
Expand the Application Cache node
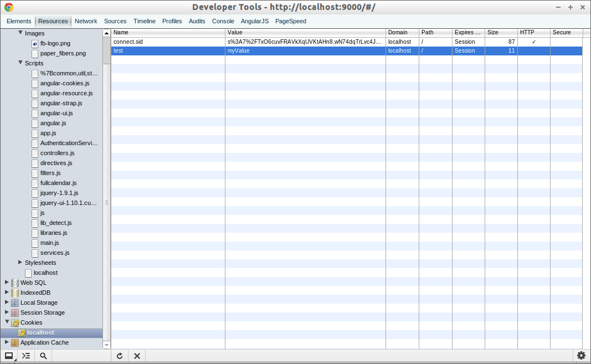(7, 342)
